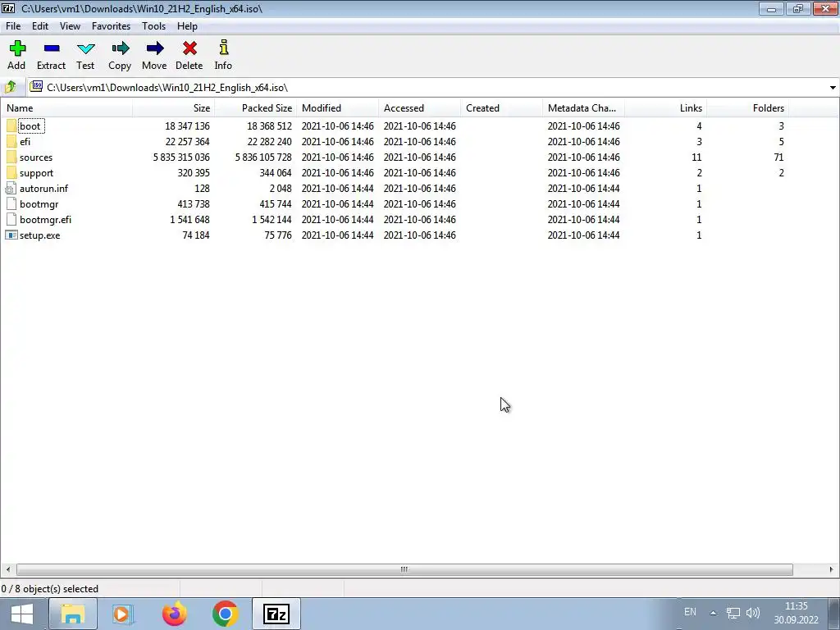Screen dimensions: 840x630
Task: Show hidden tray icons arrow
Action: 713,613
